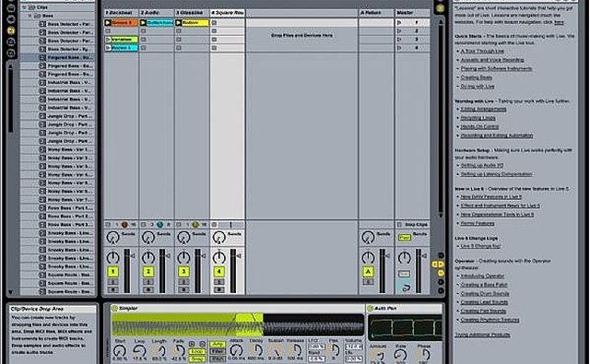Image resolution: width=590 pixels, height=364 pixels.
Task: Open the Introducing Operator lesson link
Action: pyautogui.click(x=482, y=276)
